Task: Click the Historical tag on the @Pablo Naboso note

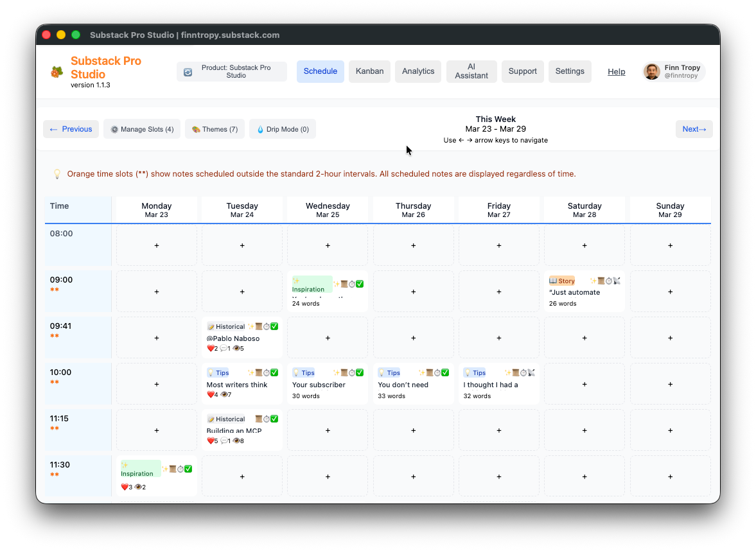Action: pos(226,326)
